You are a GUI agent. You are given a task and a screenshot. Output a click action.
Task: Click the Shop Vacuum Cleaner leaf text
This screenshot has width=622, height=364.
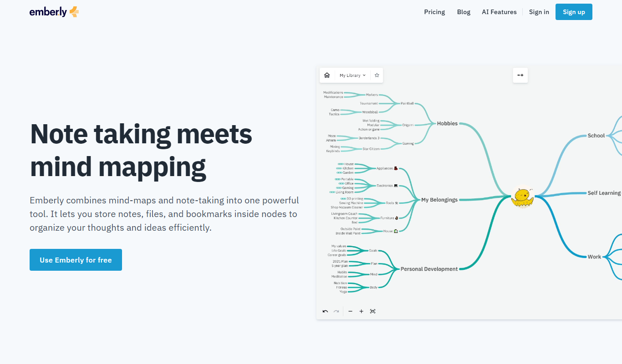point(347,207)
